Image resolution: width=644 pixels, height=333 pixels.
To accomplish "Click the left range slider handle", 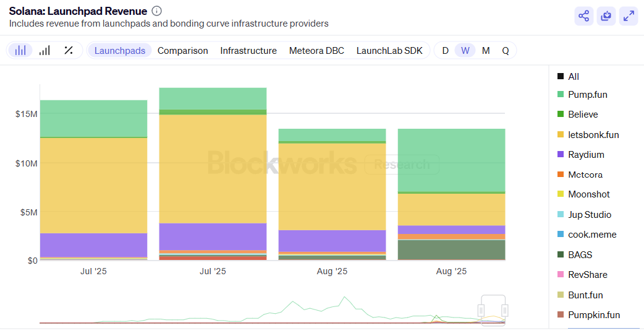I will pos(481,310).
